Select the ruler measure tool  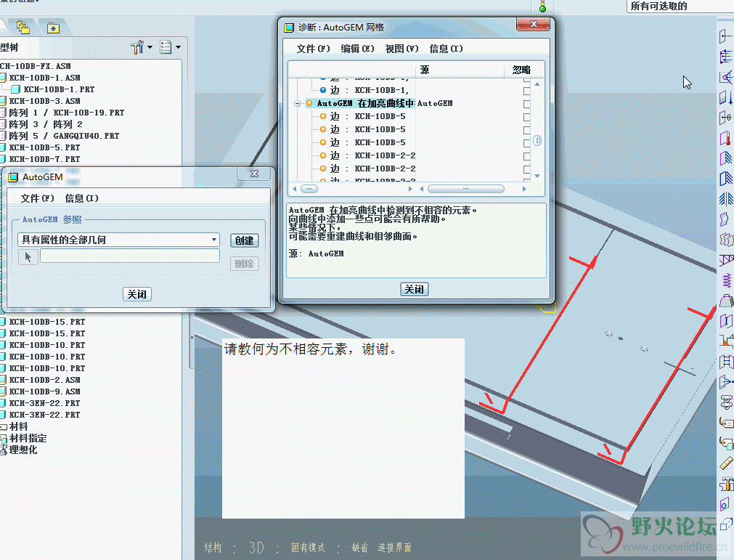coord(725,463)
